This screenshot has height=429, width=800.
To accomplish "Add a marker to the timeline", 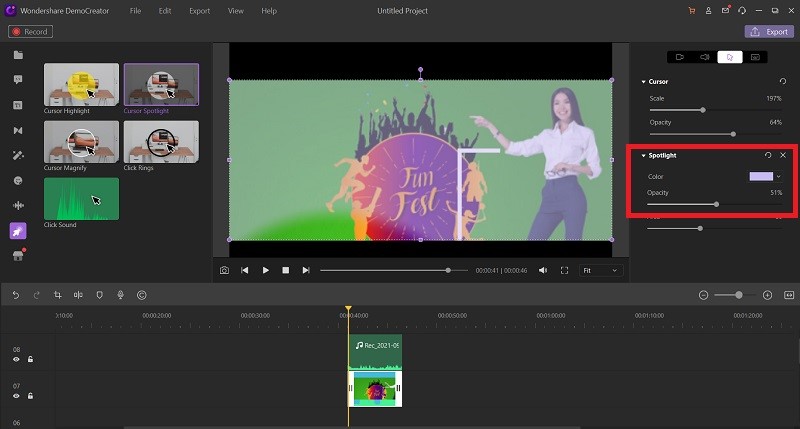I will pos(99,295).
